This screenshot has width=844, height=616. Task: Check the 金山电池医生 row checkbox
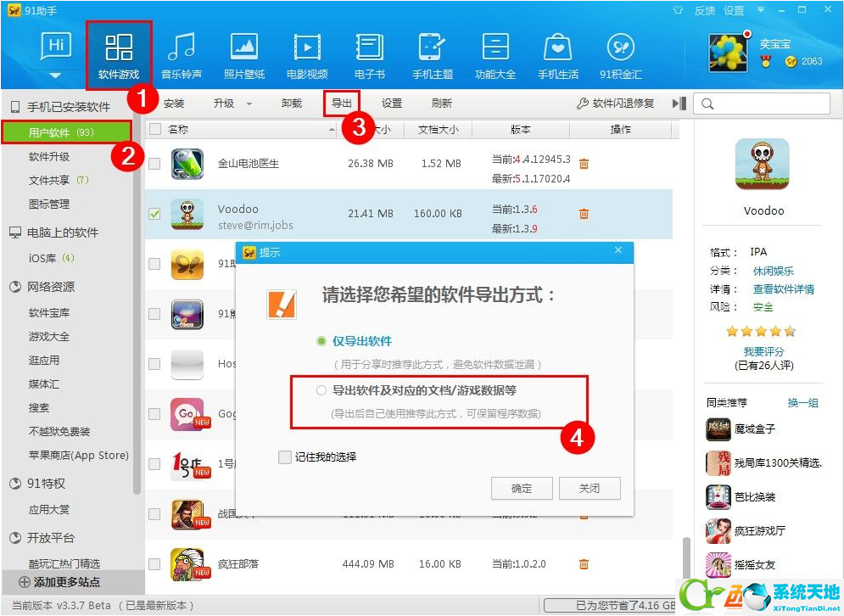154,163
